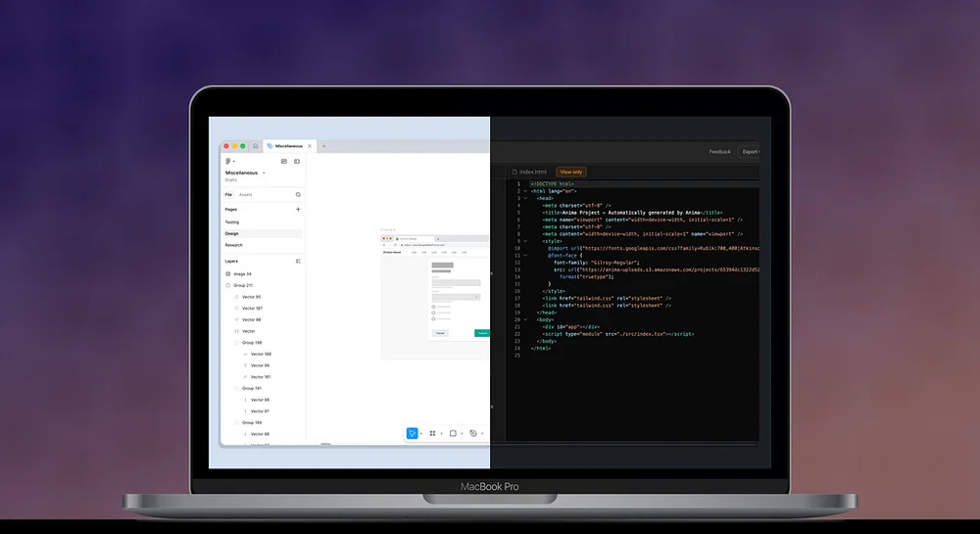Click the Frame label above canvas mockup
980x534 pixels.
click(388, 230)
